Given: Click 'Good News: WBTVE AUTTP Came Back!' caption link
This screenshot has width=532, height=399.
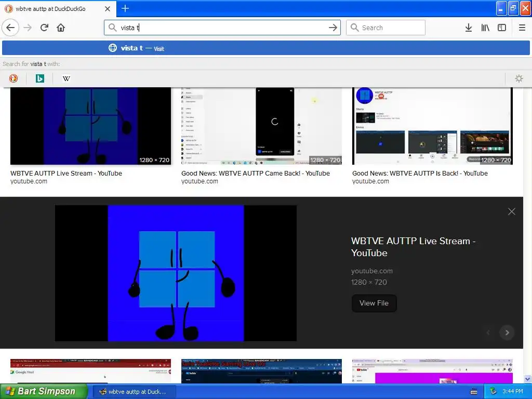Looking at the screenshot, I should pos(256,174).
